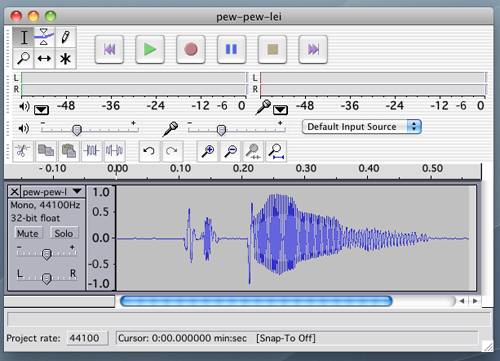Undo the last action
Viewport: 500px width, 361px height.
point(149,151)
